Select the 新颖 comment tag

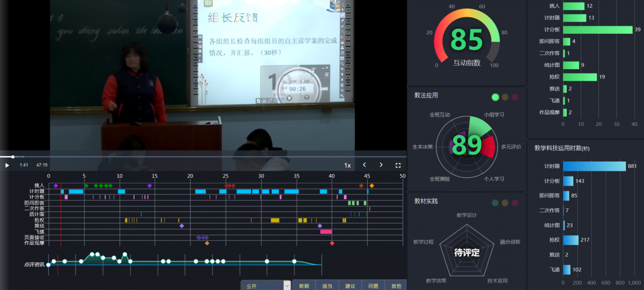click(304, 286)
